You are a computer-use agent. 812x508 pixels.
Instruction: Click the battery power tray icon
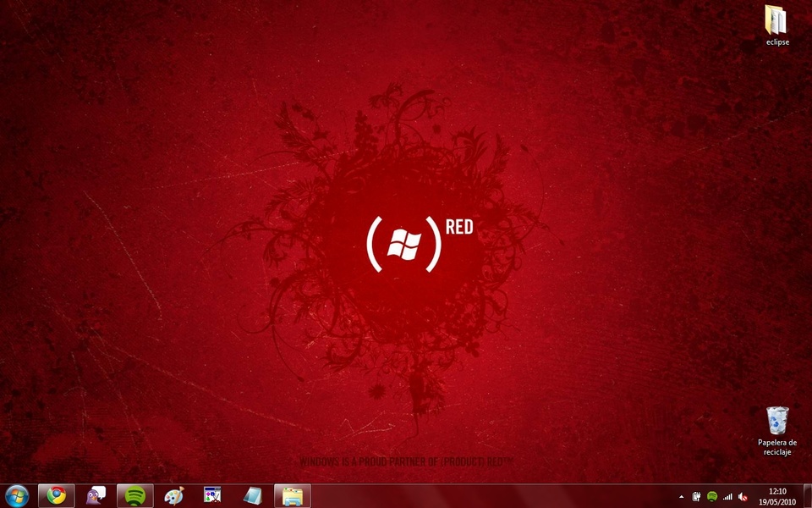pos(696,497)
